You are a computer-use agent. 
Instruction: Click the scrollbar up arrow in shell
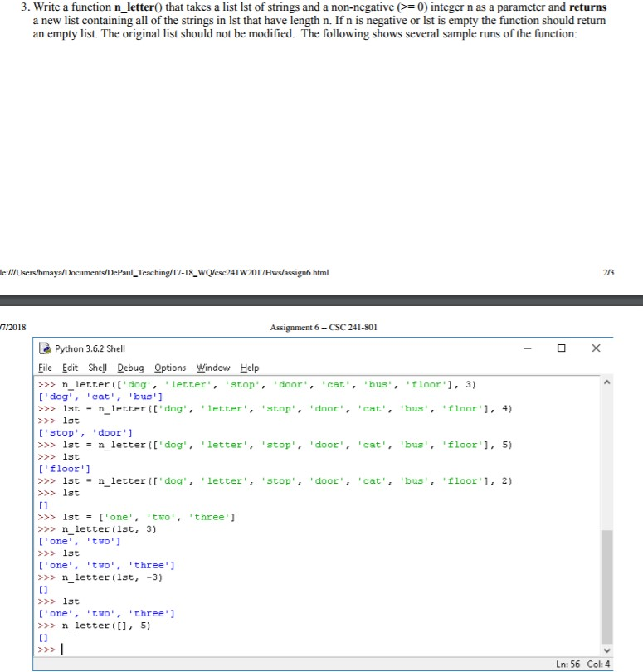tap(606, 382)
